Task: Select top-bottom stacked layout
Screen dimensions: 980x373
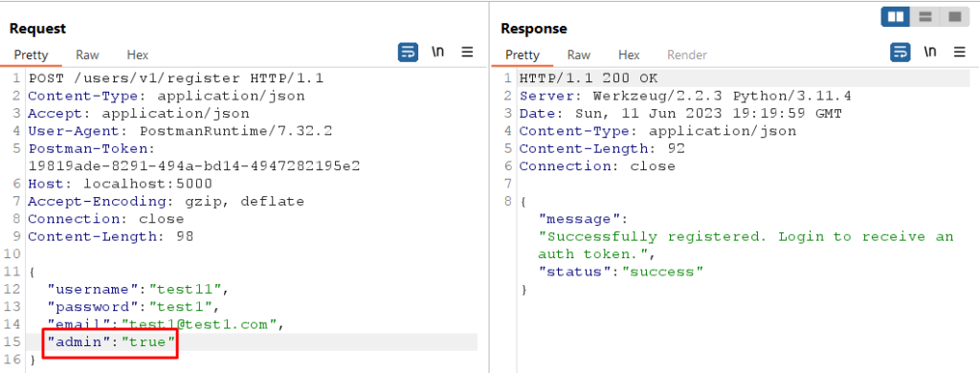Action: pyautogui.click(x=925, y=17)
